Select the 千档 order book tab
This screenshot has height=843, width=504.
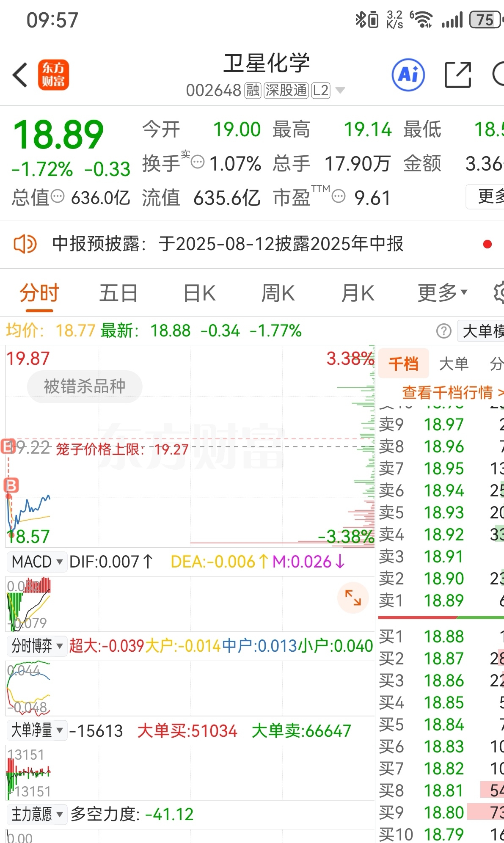tap(404, 364)
